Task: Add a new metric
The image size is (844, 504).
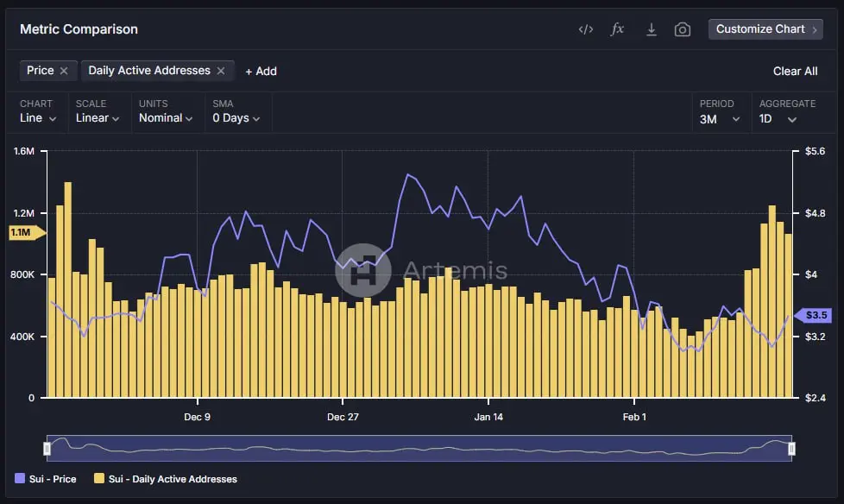Action: pyautogui.click(x=261, y=71)
